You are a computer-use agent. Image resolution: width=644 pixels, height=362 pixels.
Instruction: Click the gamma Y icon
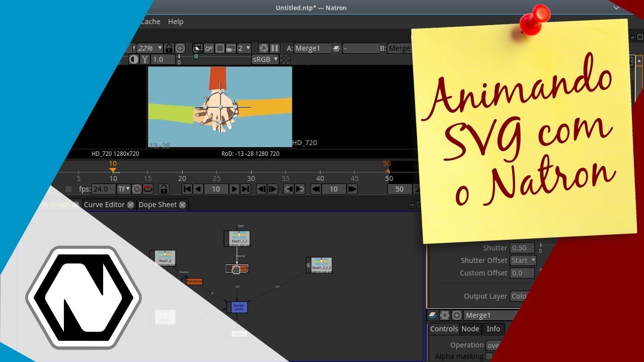pyautogui.click(x=145, y=59)
